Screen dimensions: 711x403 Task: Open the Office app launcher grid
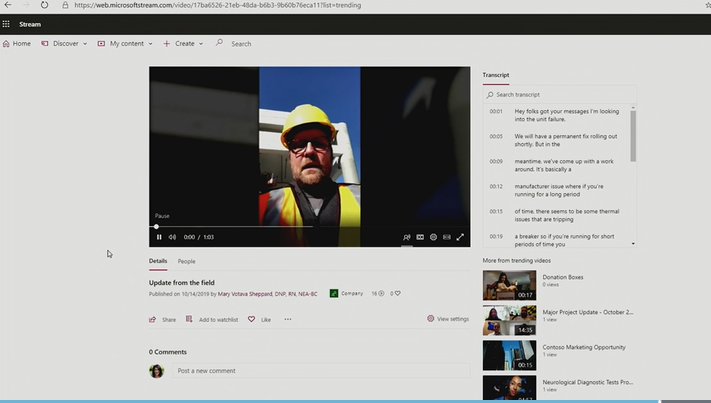tap(7, 23)
